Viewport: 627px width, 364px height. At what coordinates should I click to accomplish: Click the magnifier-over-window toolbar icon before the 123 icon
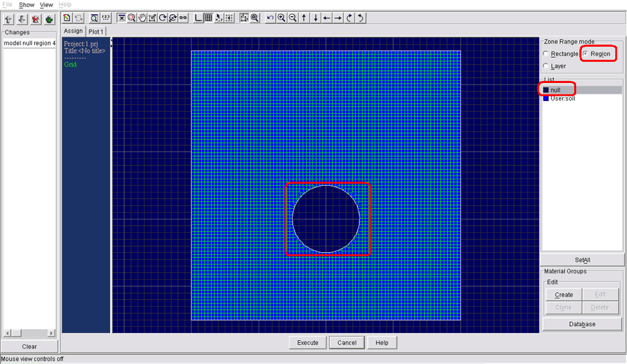[94, 17]
